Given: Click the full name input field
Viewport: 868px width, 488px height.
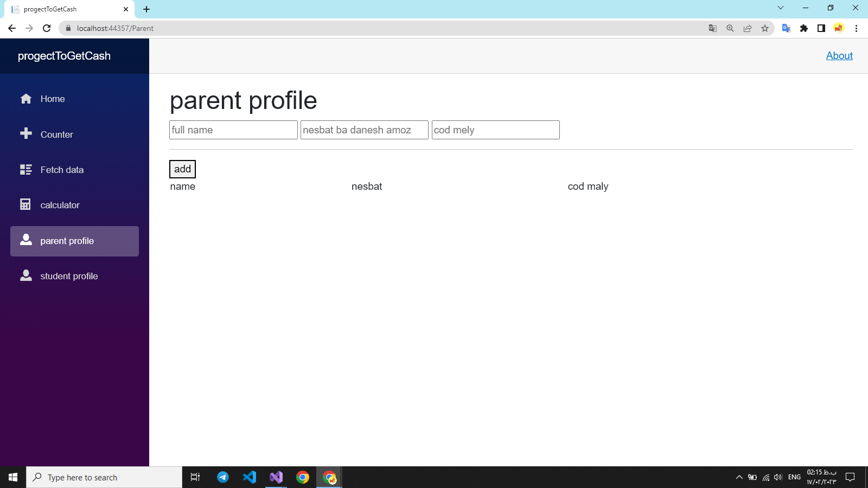Looking at the screenshot, I should 233,130.
